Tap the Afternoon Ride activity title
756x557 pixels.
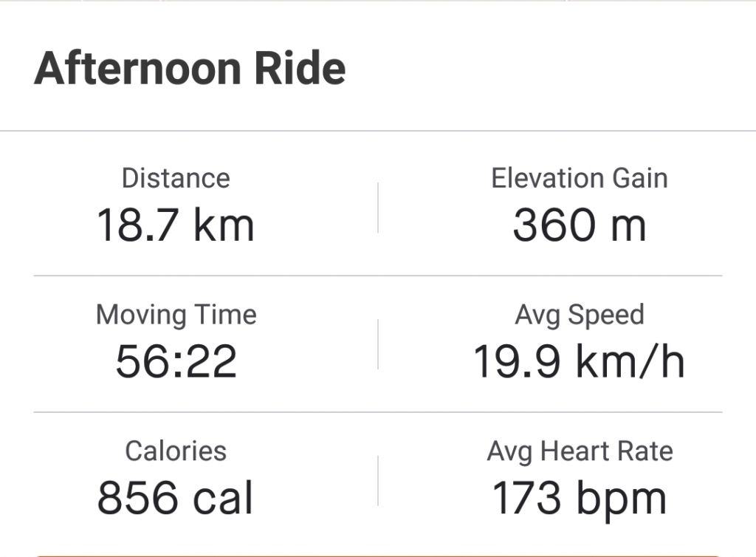(190, 69)
